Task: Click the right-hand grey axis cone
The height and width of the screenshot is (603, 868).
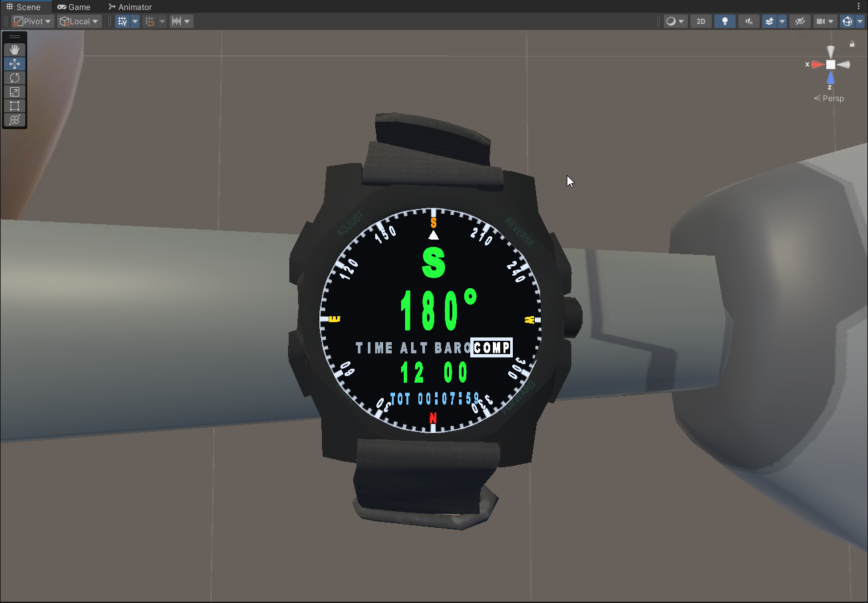Action: point(843,65)
